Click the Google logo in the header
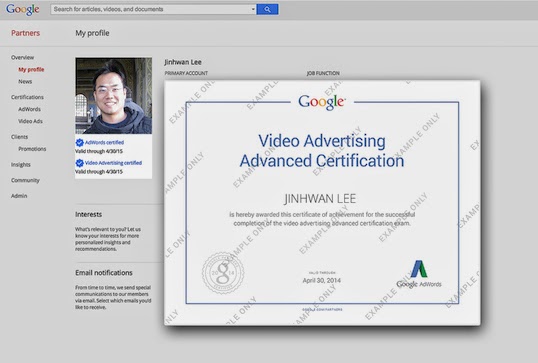Viewport: 538px width, 363px height. coord(23,9)
